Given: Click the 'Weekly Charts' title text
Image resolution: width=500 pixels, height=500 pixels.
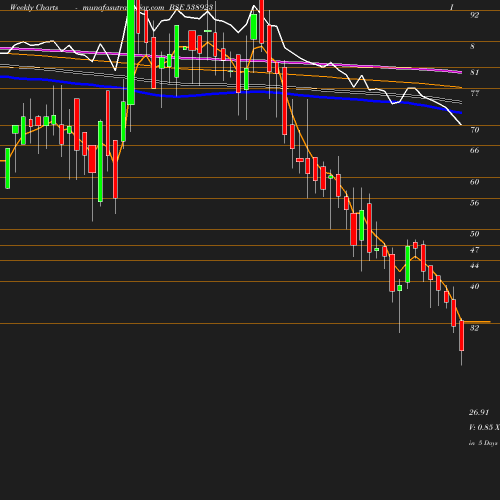Looking at the screenshot, I should (x=34, y=7).
